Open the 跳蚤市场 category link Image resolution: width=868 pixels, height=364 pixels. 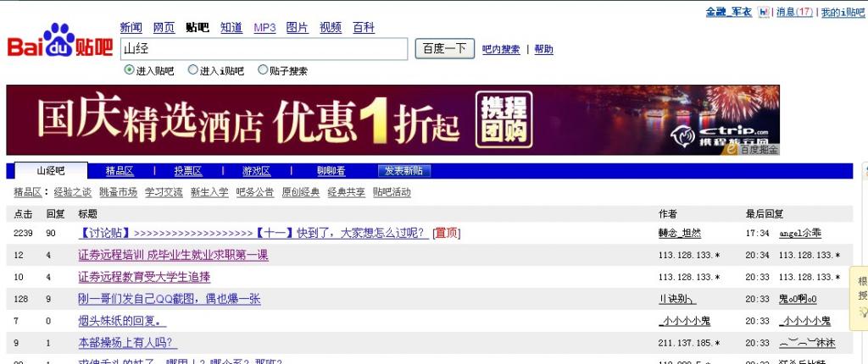[x=118, y=192]
